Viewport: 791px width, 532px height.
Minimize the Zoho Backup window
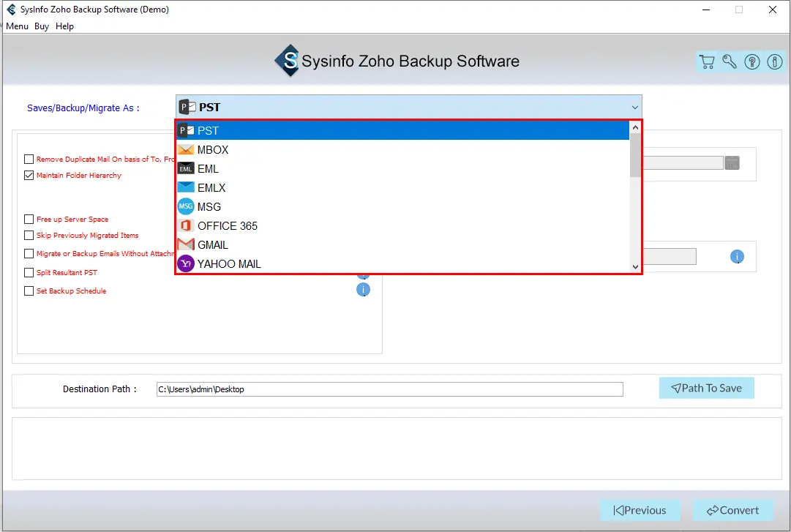[x=706, y=10]
